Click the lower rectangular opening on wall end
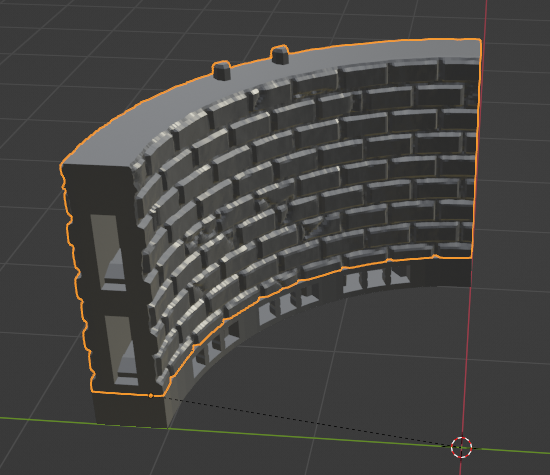The height and width of the screenshot is (475, 550). (x=122, y=351)
